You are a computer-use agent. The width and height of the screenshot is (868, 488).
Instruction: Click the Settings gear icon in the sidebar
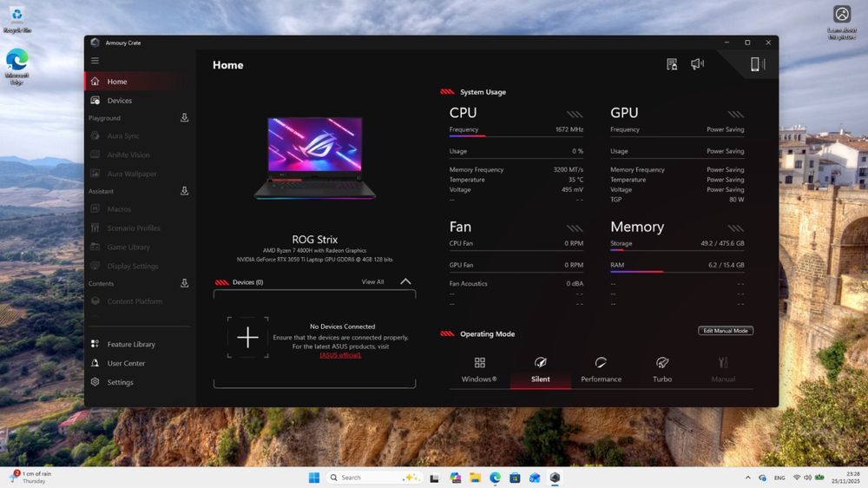[95, 382]
